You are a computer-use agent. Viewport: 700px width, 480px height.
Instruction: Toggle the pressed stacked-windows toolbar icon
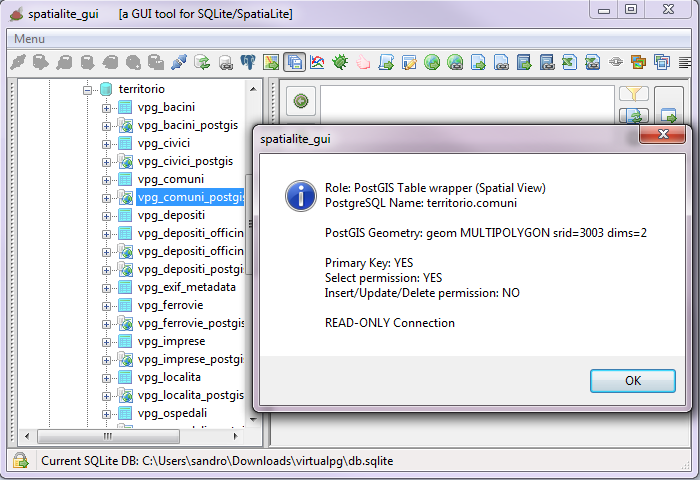tap(295, 62)
